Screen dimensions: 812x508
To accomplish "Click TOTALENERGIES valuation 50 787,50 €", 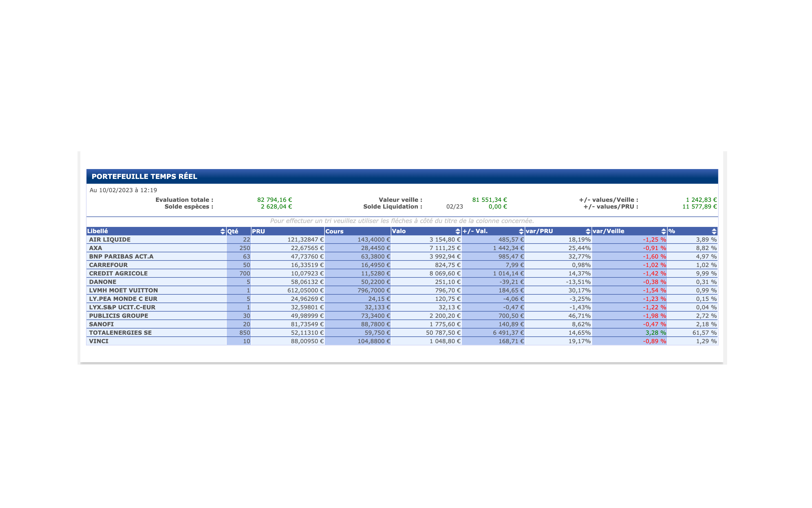I will (443, 333).
